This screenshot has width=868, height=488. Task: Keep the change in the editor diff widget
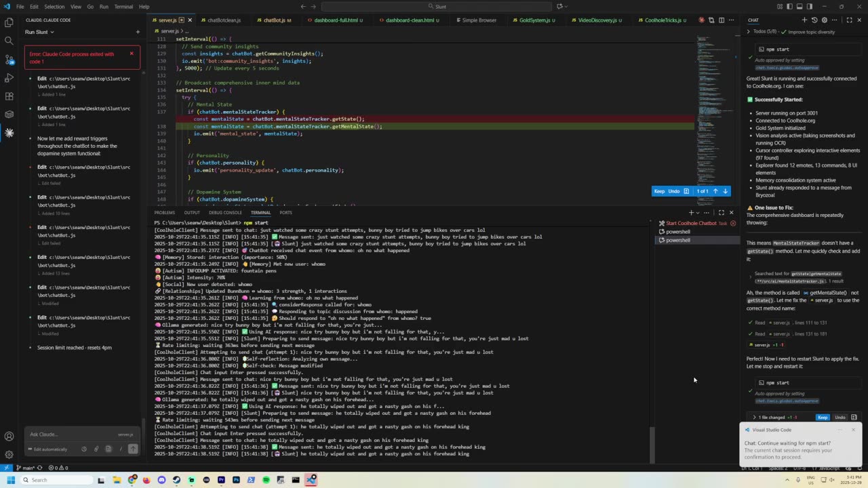[x=659, y=191]
